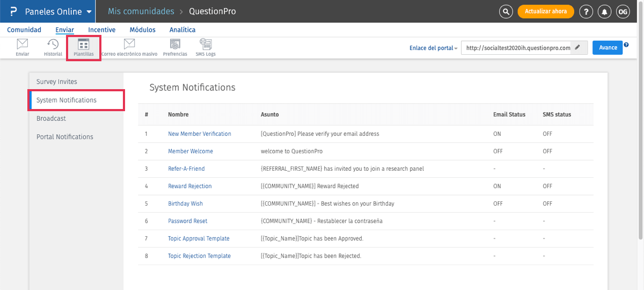Open the Prefrencias settings icon

175,45
